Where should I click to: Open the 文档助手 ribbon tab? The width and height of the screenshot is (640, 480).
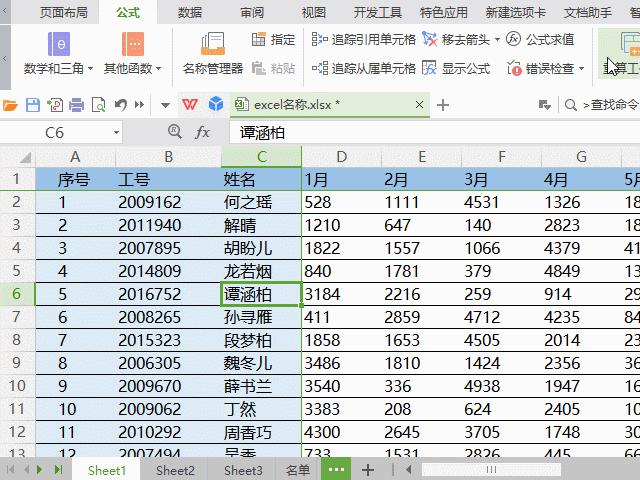click(x=588, y=12)
